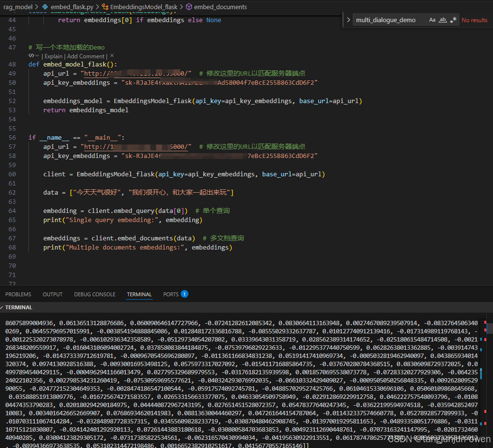Click the Add Comment code lens action
Image resolution: width=493 pixels, height=448 pixels.
[85, 56]
